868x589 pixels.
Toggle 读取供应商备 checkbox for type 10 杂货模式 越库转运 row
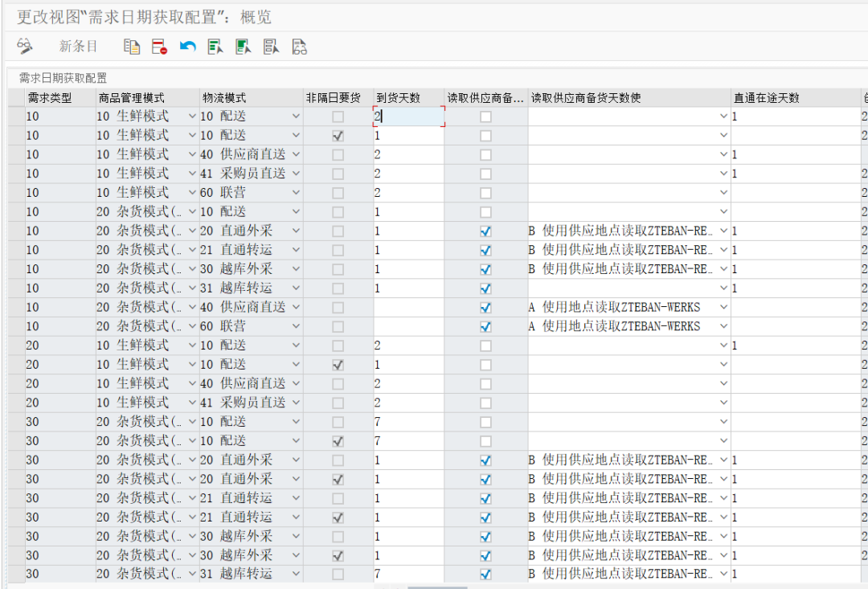tap(485, 288)
